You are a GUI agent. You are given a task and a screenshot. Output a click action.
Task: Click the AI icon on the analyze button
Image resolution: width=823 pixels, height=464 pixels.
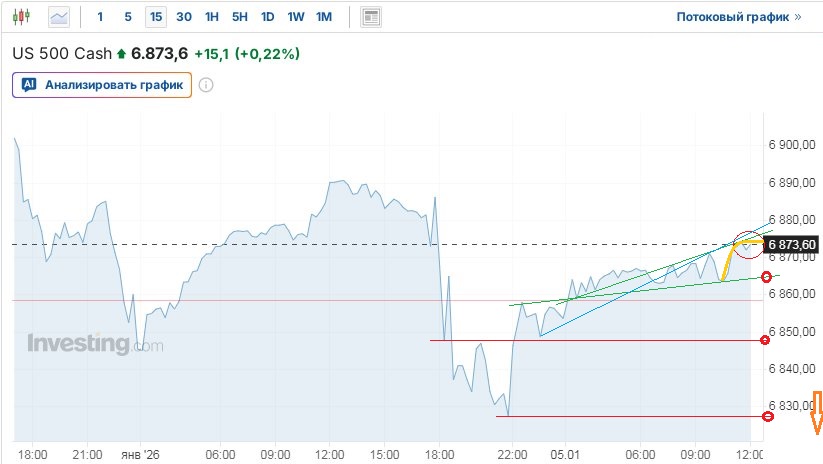pyautogui.click(x=29, y=85)
